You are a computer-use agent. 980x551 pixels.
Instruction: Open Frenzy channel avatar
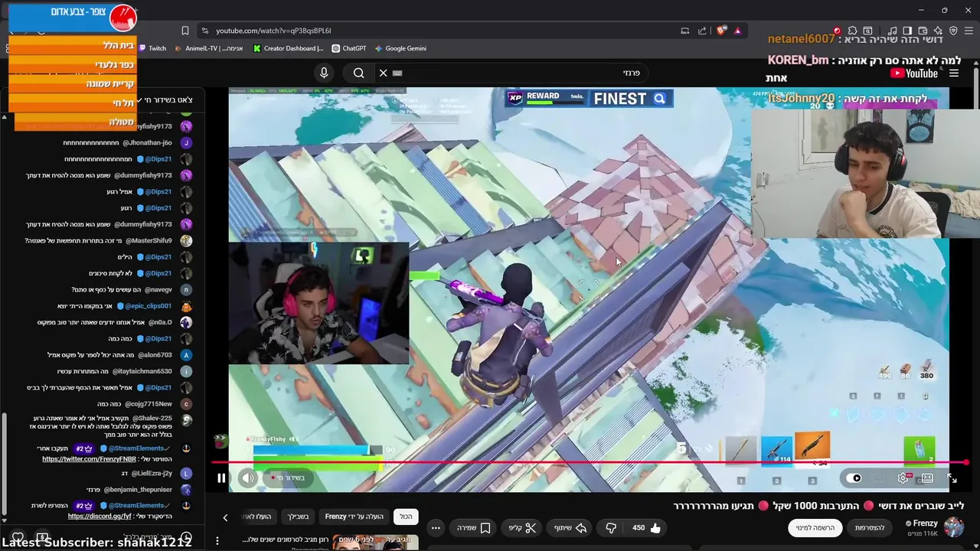pyautogui.click(x=954, y=527)
